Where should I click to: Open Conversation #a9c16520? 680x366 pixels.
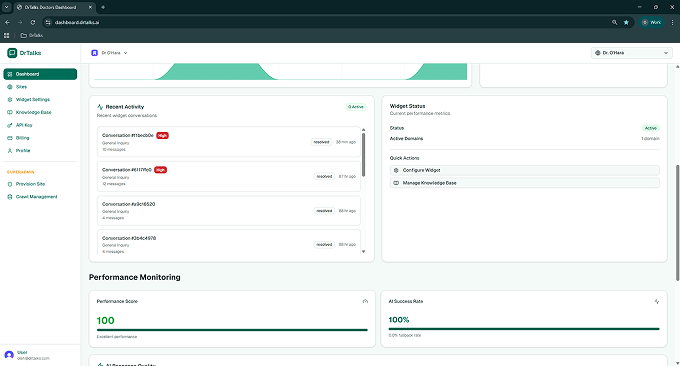[x=229, y=211]
